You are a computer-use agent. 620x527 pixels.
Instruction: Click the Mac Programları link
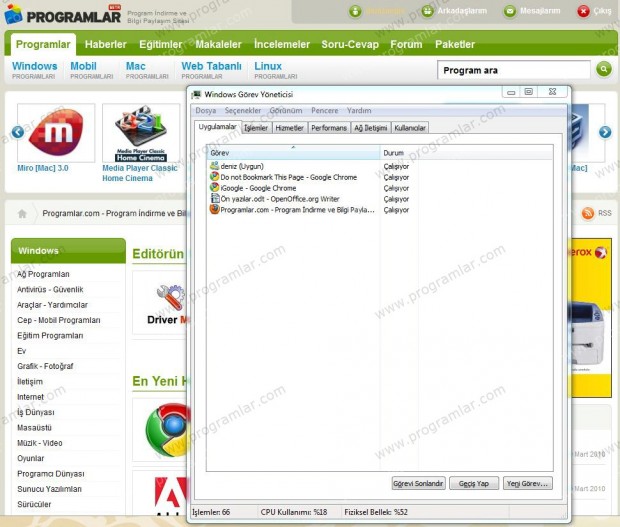tap(147, 70)
